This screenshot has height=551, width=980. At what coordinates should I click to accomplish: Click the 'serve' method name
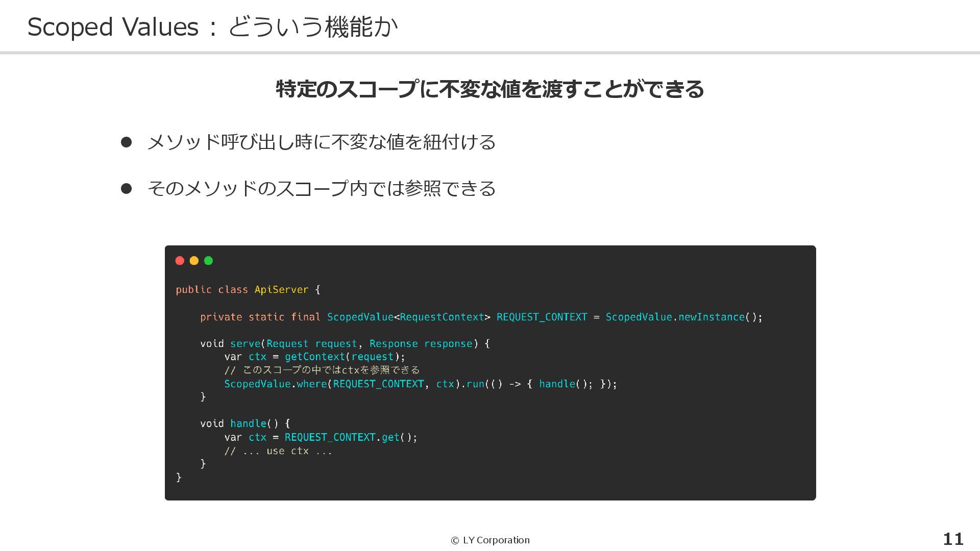pos(245,344)
